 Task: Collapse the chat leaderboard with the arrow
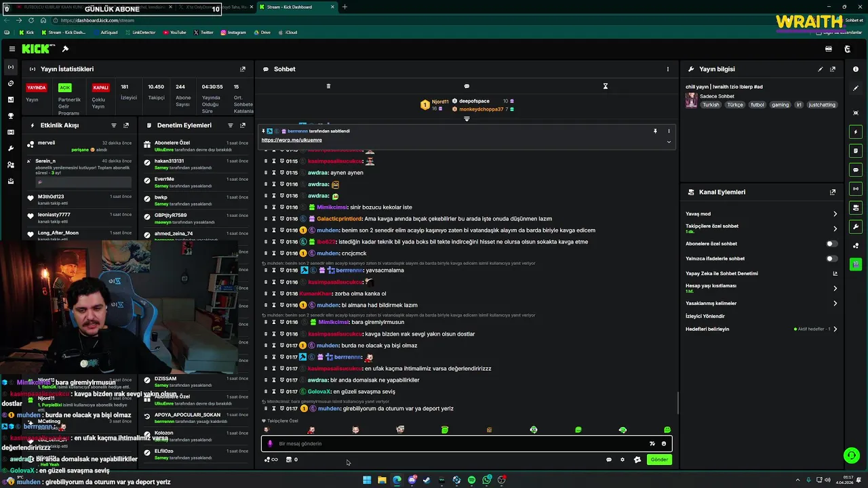click(x=467, y=119)
